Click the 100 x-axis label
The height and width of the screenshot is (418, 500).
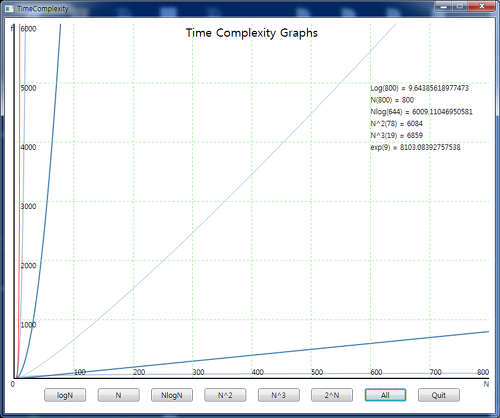pos(80,372)
